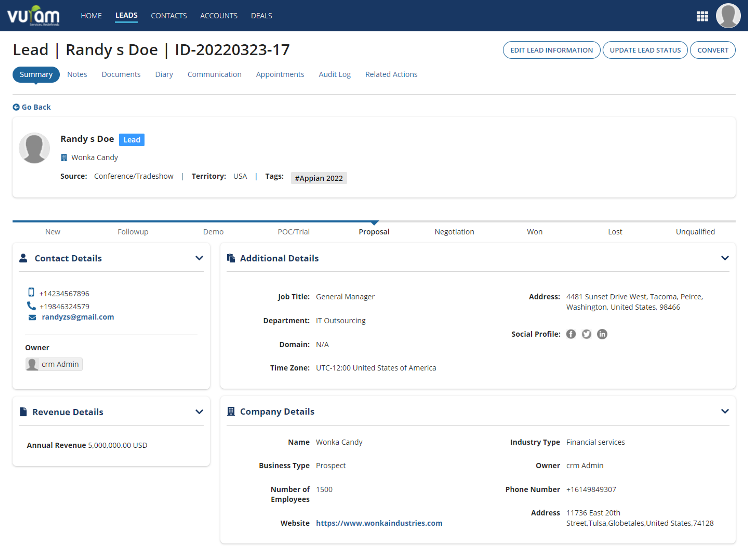The width and height of the screenshot is (748, 560).
Task: Click the Vuram logo
Action: coord(34,16)
